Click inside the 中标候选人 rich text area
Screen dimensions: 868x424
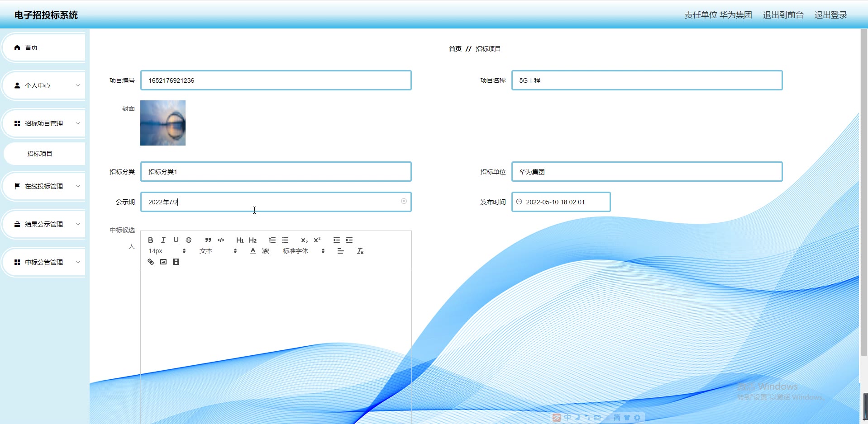pos(276,347)
